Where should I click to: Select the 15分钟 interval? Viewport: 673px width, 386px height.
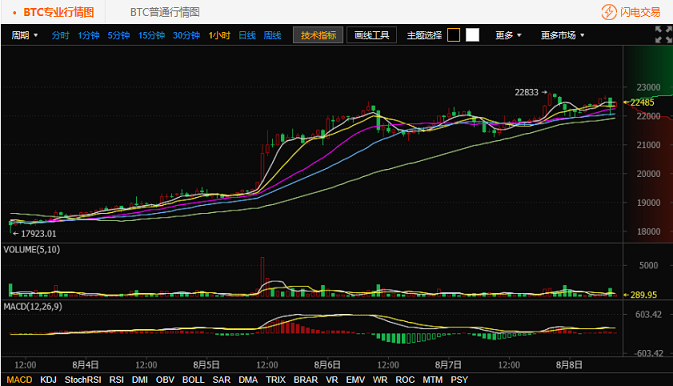(151, 35)
